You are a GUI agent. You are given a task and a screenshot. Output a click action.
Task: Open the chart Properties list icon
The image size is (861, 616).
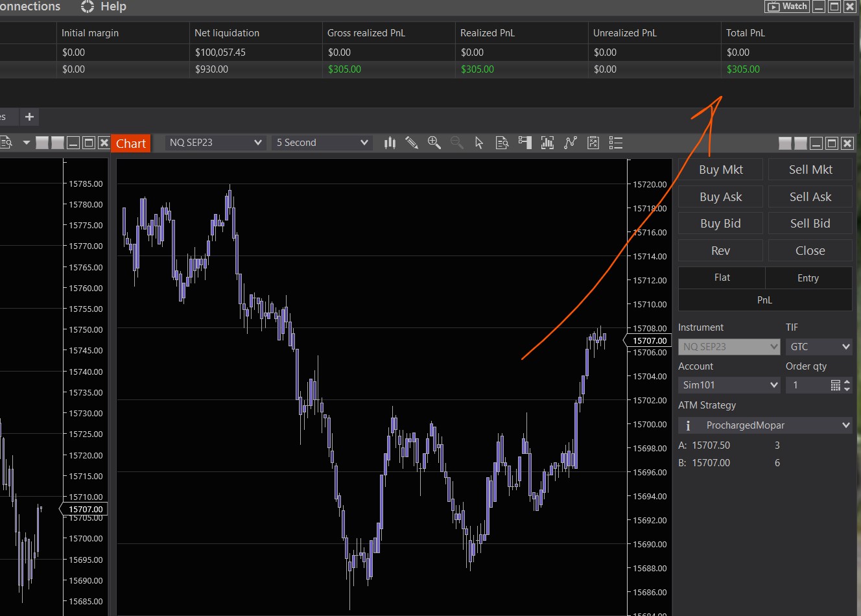(x=616, y=143)
